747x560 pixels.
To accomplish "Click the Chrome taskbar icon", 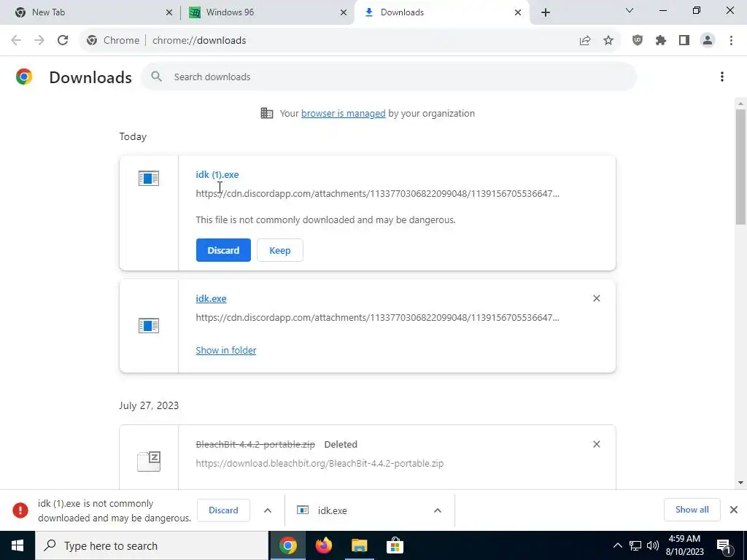I will (287, 545).
